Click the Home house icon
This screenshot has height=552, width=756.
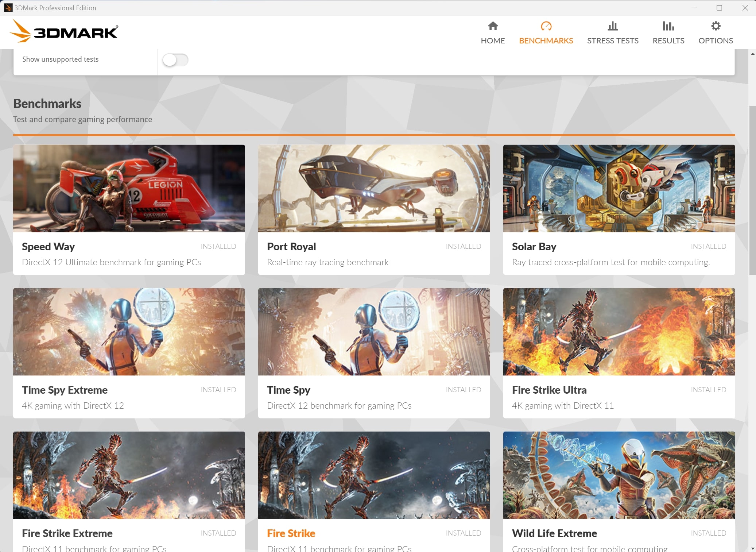click(x=493, y=26)
